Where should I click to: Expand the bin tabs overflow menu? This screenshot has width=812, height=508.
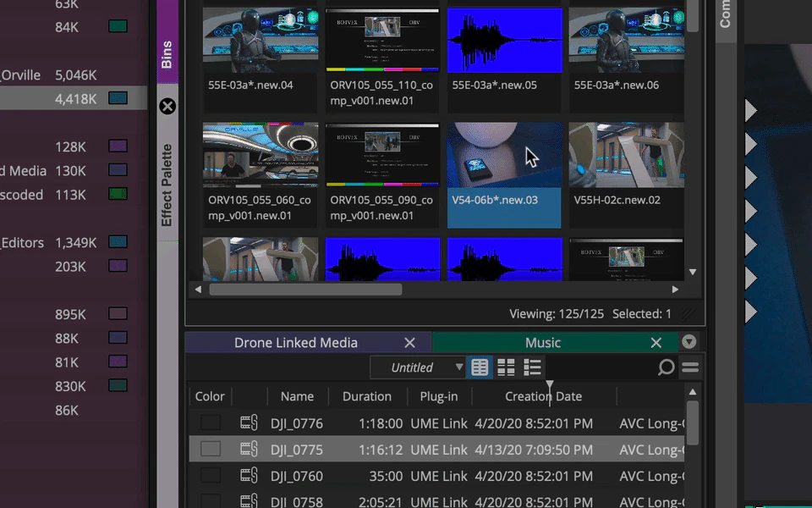coord(689,342)
